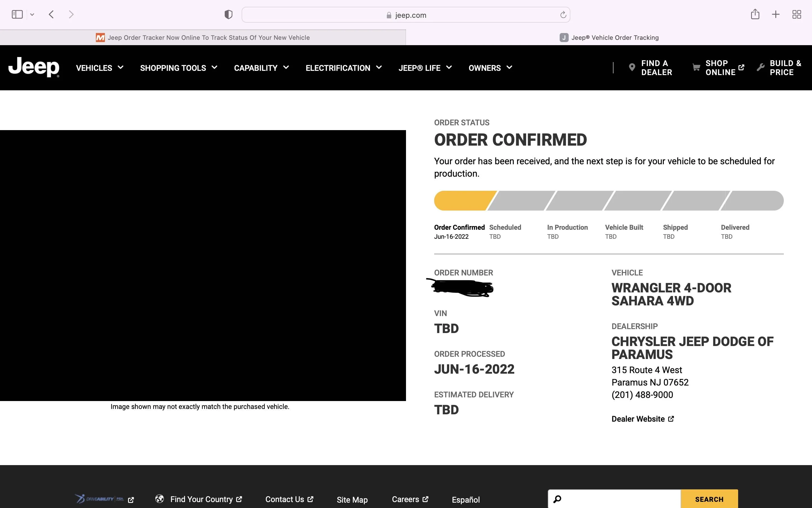Click the magnifier icon in the search box
The width and height of the screenshot is (812, 508).
coord(557,499)
